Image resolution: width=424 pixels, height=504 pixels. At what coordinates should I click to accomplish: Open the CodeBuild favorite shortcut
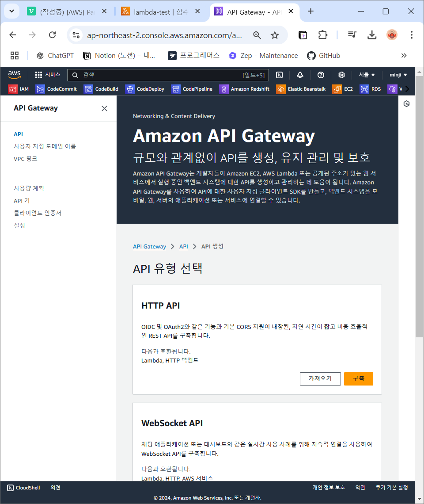(x=101, y=89)
